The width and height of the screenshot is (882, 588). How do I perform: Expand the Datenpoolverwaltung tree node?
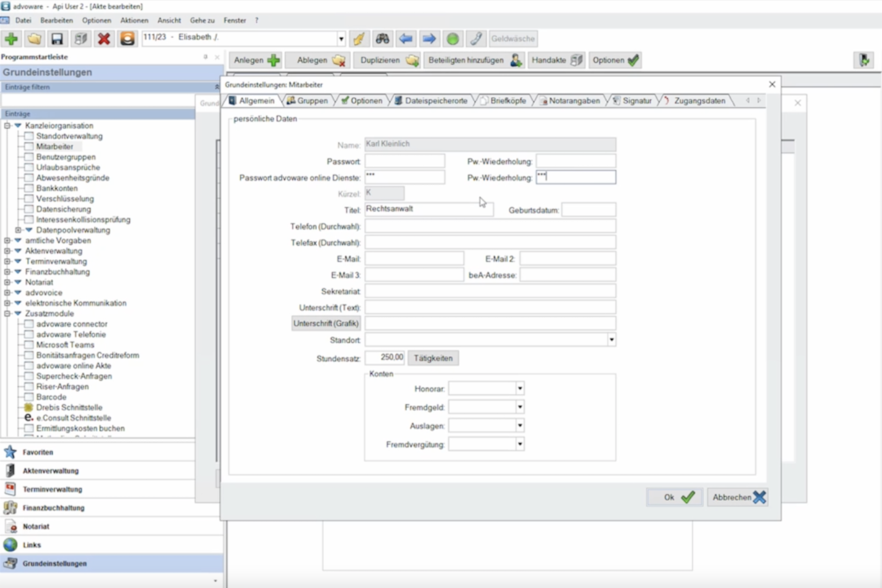[18, 230]
